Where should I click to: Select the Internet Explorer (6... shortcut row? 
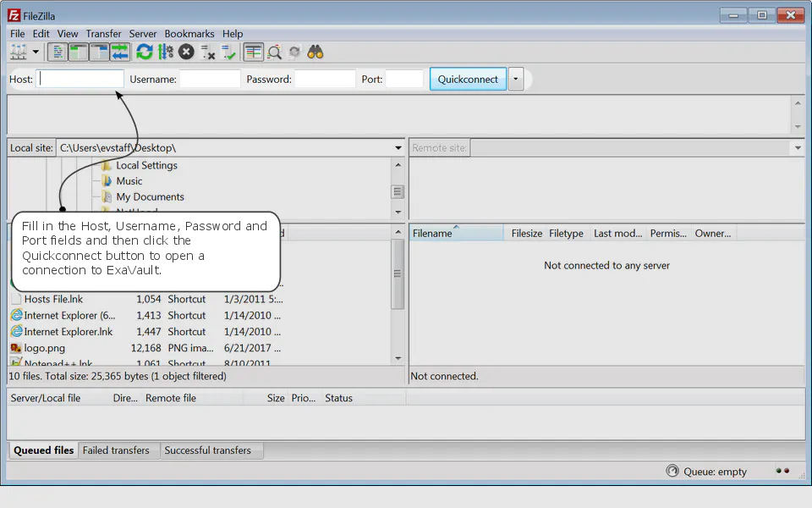pos(146,315)
